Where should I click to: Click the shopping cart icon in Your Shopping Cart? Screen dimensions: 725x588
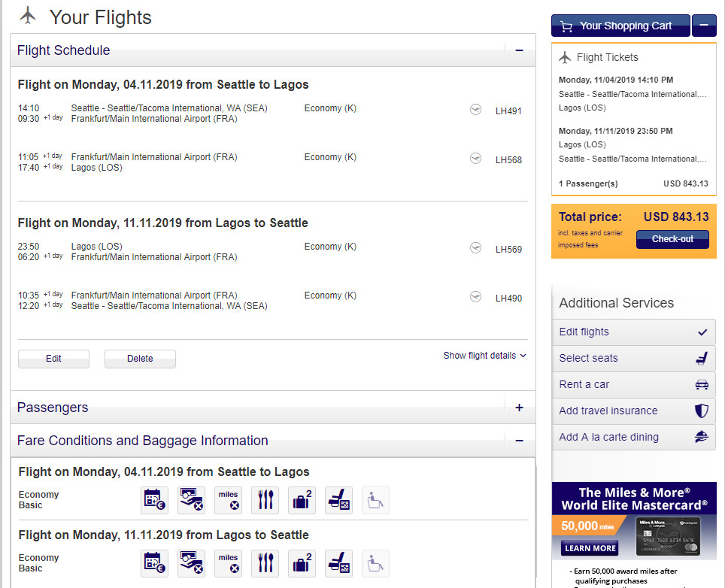click(x=566, y=26)
